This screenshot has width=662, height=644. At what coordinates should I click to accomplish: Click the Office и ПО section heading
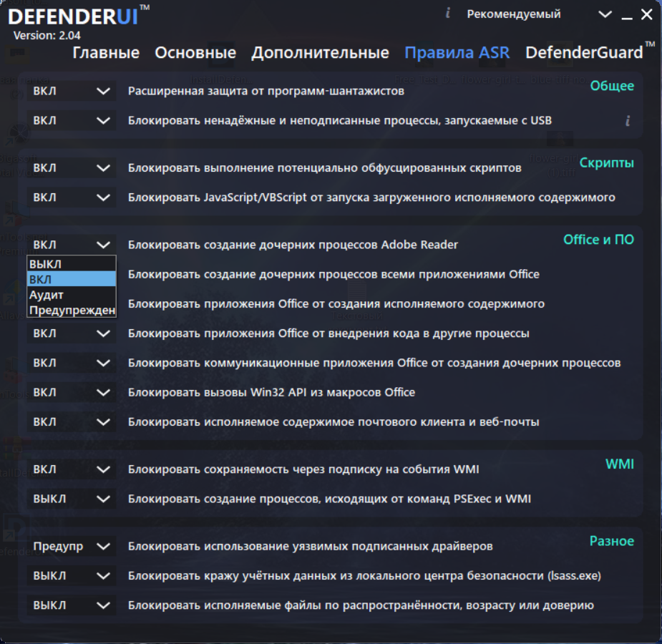(x=598, y=240)
